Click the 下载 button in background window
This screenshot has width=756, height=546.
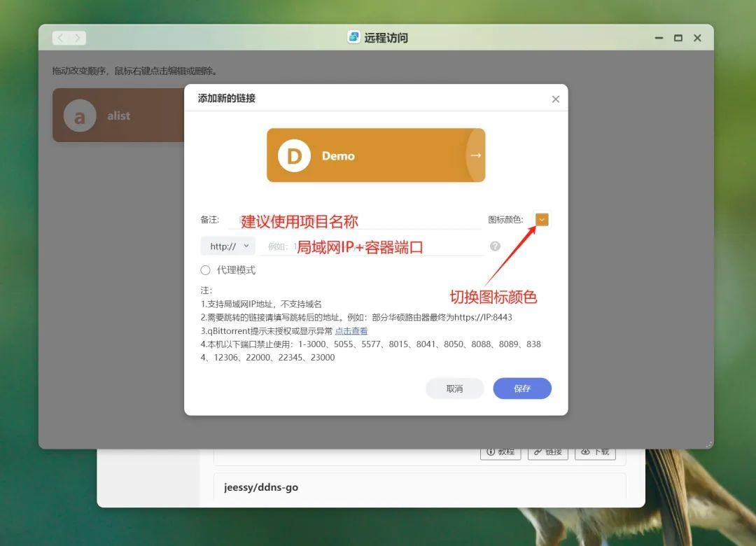coord(595,452)
